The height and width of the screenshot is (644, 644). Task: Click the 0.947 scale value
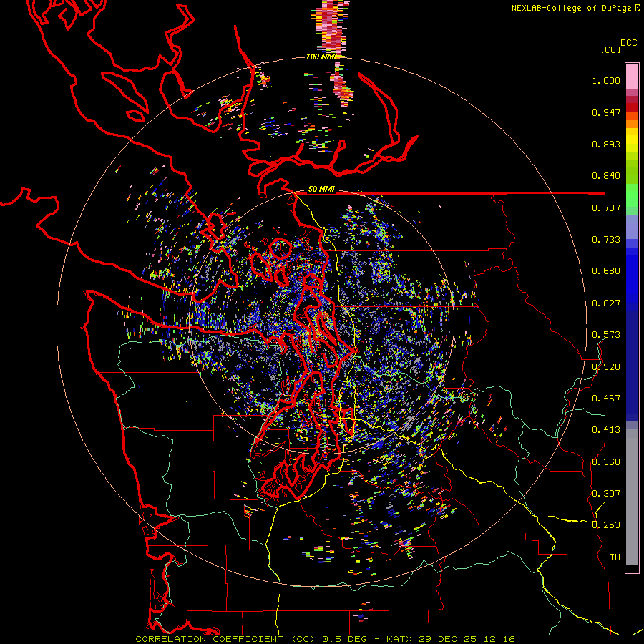(606, 112)
